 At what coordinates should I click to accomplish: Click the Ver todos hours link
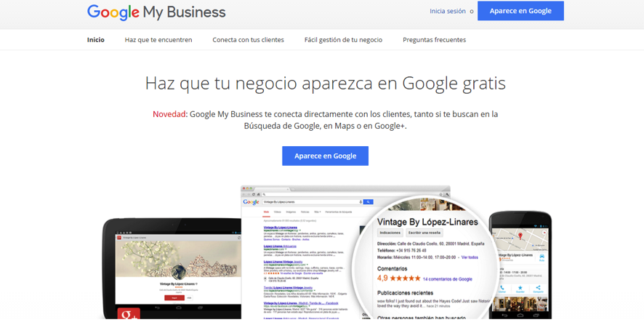coord(470,257)
